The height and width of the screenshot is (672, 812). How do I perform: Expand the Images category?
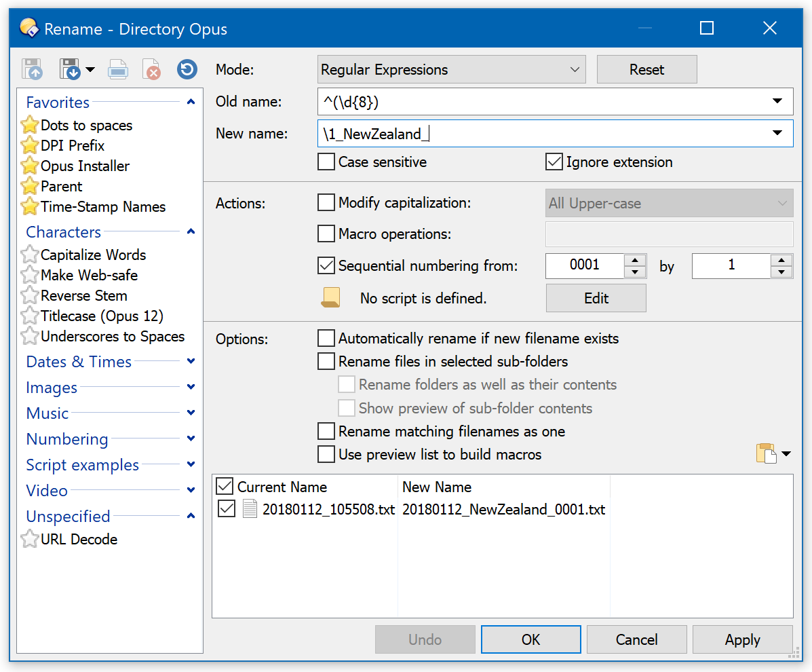pyautogui.click(x=191, y=386)
